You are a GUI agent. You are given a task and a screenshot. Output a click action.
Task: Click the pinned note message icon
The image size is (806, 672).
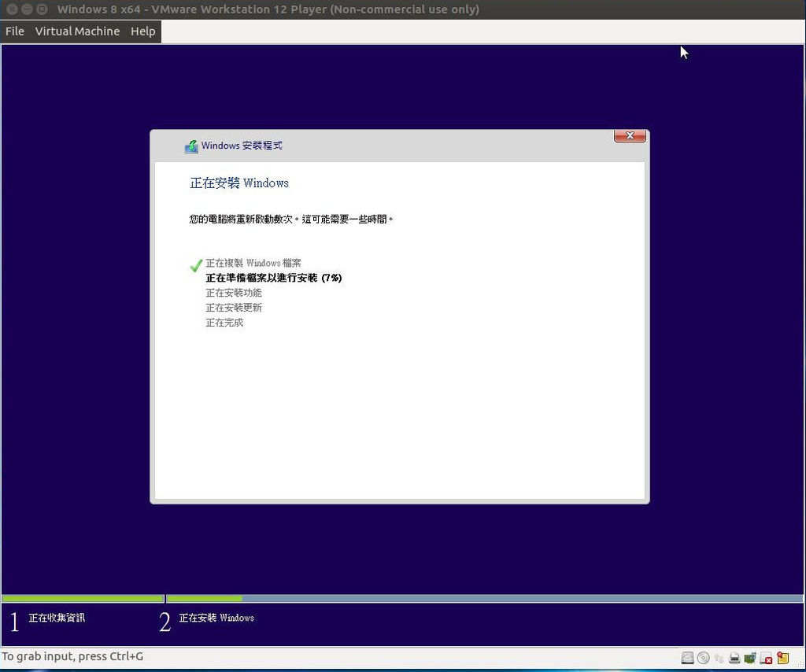click(x=783, y=658)
